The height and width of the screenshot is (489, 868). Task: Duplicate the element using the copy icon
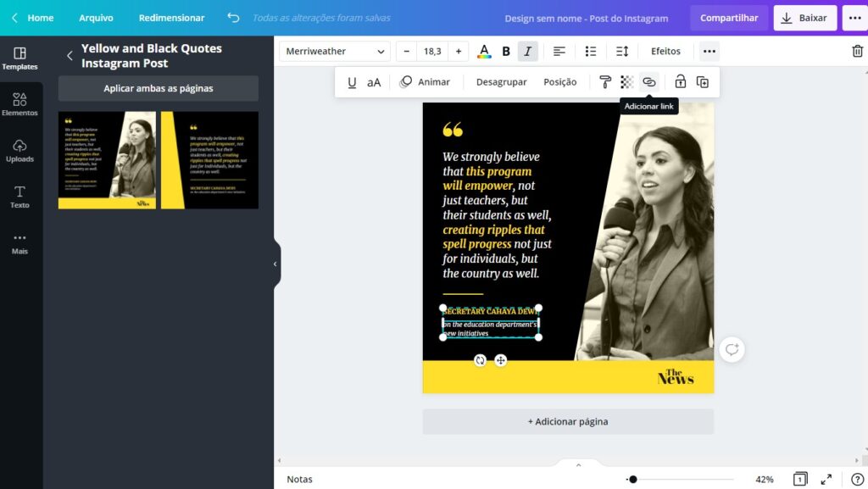(703, 81)
